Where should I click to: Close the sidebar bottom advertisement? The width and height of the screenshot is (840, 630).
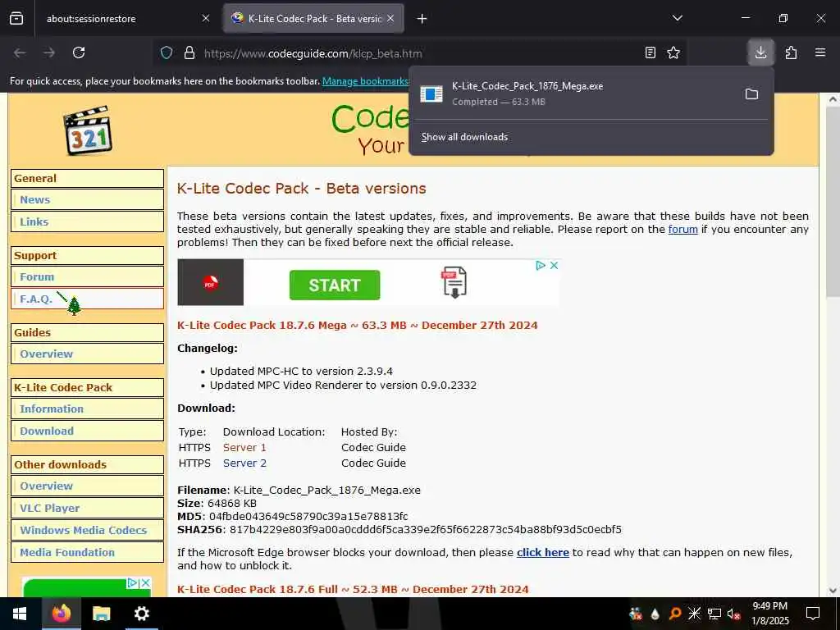[145, 583]
